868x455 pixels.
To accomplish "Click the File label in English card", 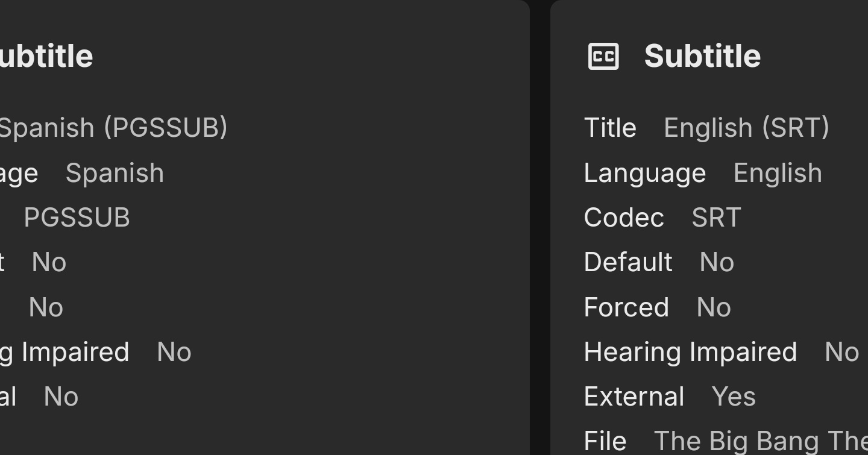I will coord(605,441).
